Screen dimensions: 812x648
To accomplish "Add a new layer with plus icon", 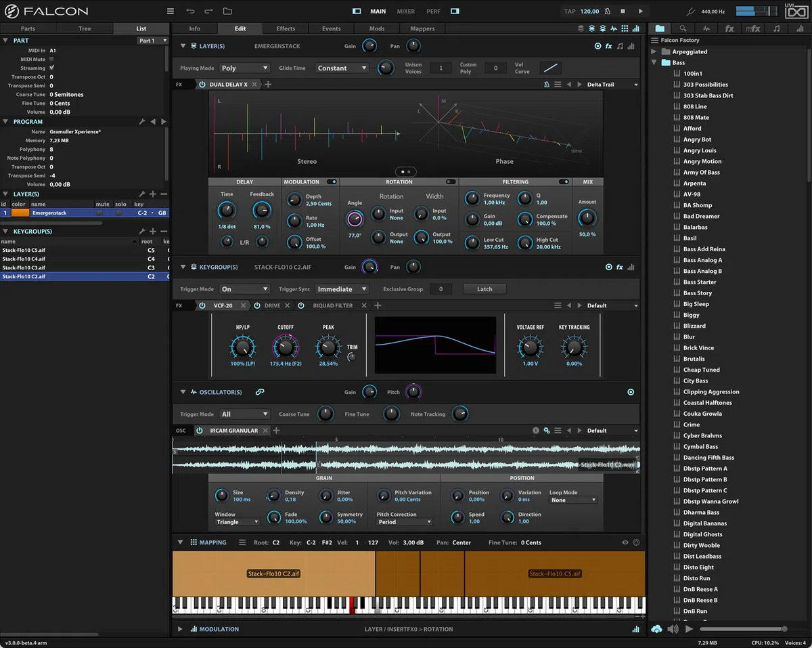I will click(x=153, y=194).
